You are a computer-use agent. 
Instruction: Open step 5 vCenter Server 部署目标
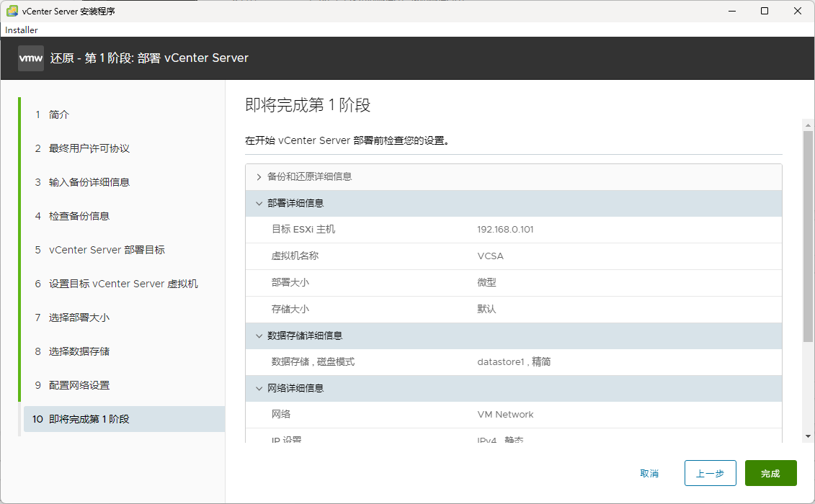pyautogui.click(x=107, y=250)
